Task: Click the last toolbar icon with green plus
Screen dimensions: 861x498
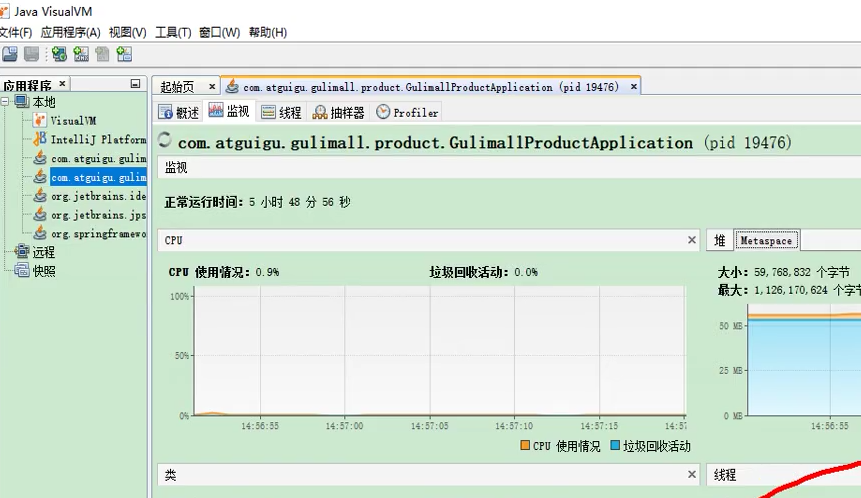Action: pyautogui.click(x=124, y=54)
